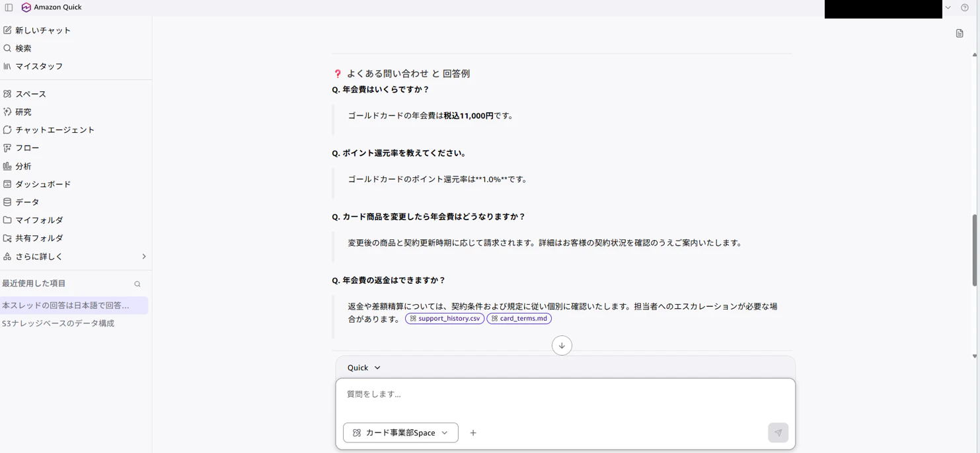
Task: Open the support_history.csv source chip
Action: 445,319
